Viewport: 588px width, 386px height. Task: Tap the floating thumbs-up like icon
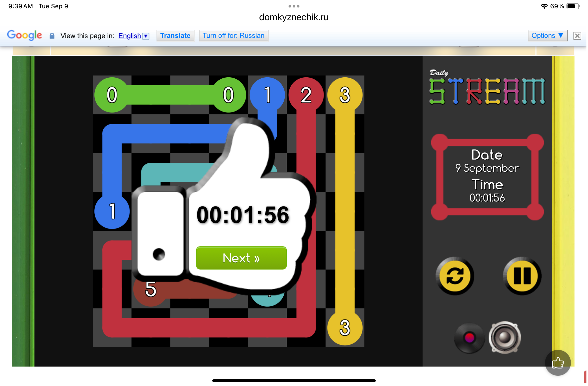point(558,362)
